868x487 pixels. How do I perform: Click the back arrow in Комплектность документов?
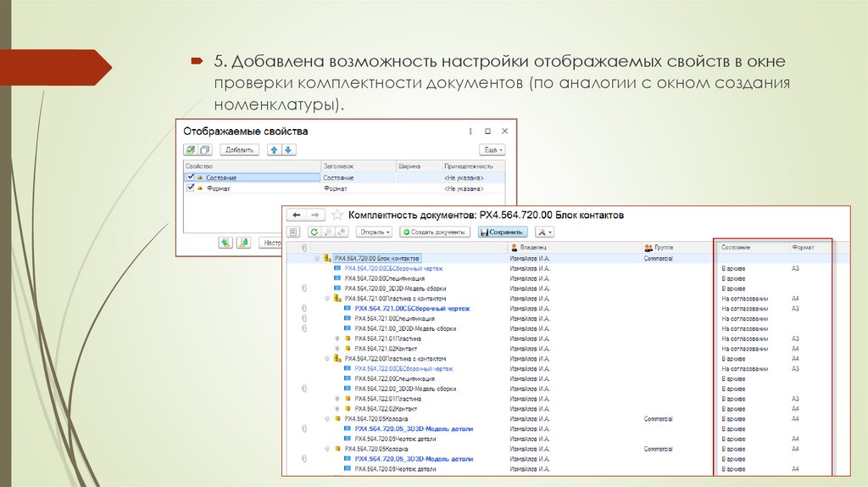tap(297, 216)
